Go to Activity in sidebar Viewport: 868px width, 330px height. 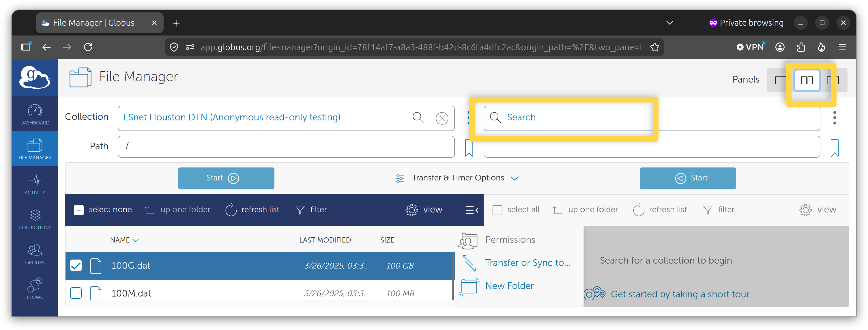(35, 184)
